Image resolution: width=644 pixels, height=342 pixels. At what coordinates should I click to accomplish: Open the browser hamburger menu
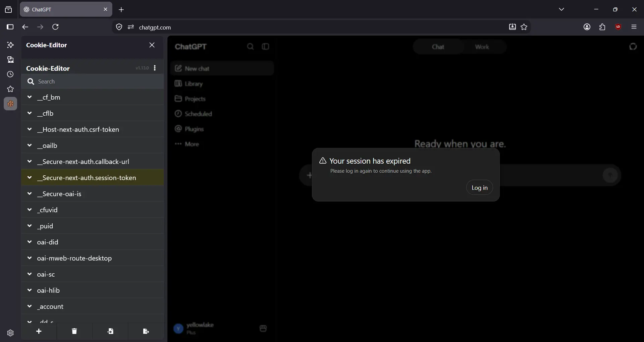coord(634,27)
